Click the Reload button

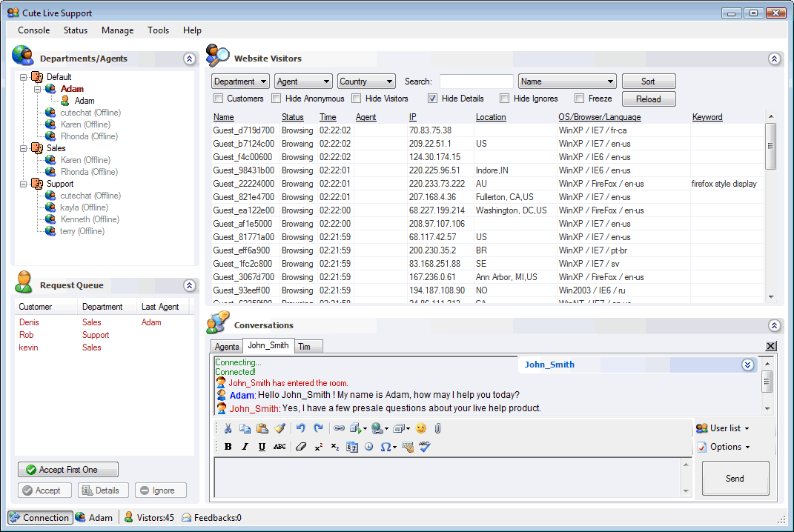click(648, 99)
